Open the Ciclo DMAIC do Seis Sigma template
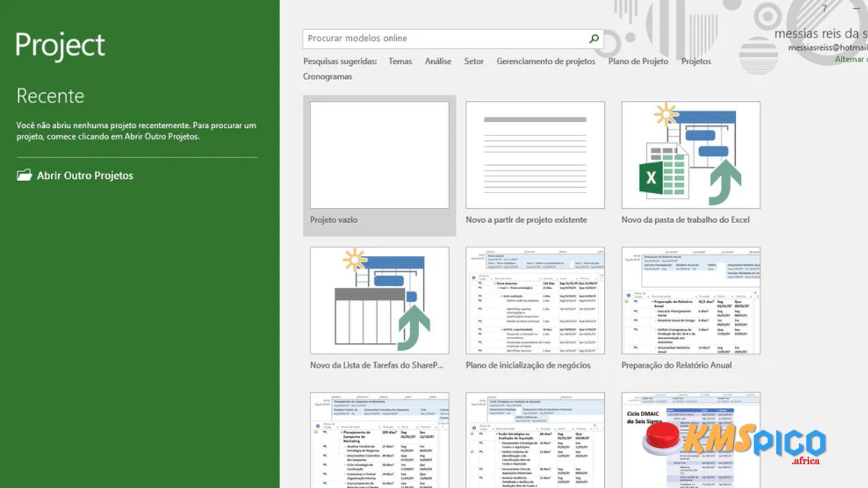This screenshot has width=868, height=488. coord(691,440)
